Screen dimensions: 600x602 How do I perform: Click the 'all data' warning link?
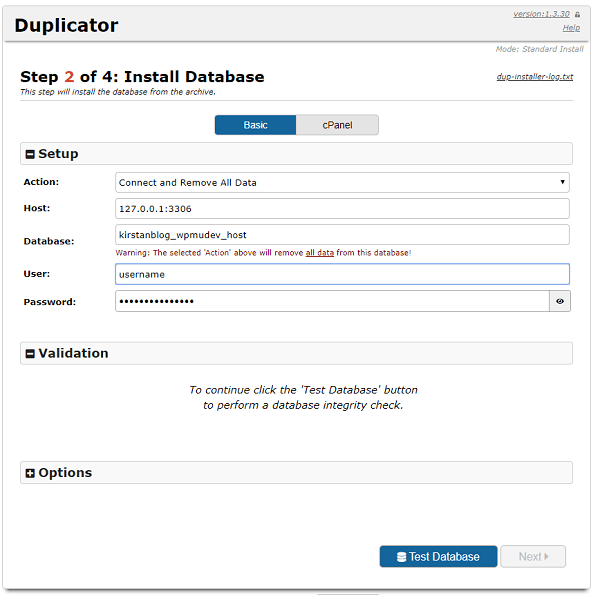point(320,253)
